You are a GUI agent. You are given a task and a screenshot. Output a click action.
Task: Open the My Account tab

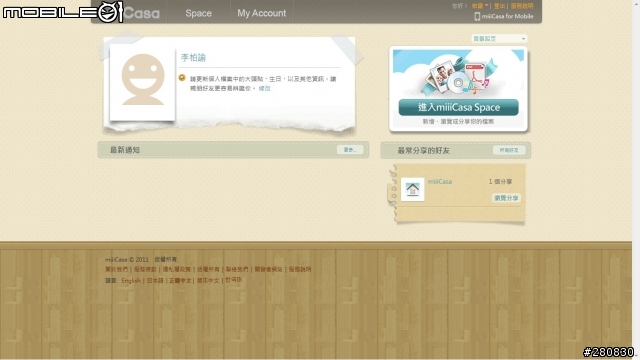[x=261, y=13]
